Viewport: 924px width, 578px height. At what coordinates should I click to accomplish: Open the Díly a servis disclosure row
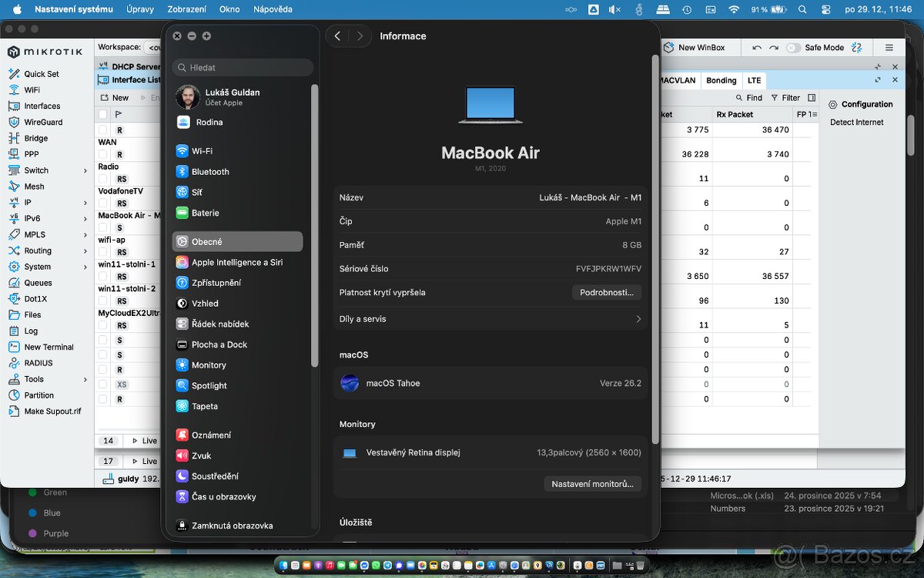tap(638, 319)
